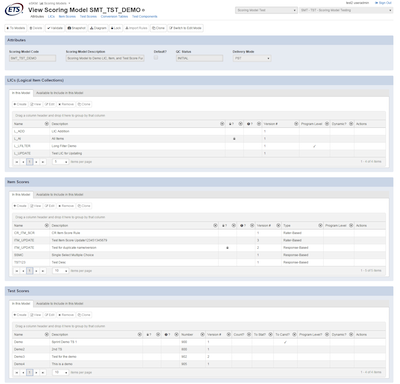Go to last page in Test Scores pager
Viewport: 400px width, 384px height.
pos(43,373)
